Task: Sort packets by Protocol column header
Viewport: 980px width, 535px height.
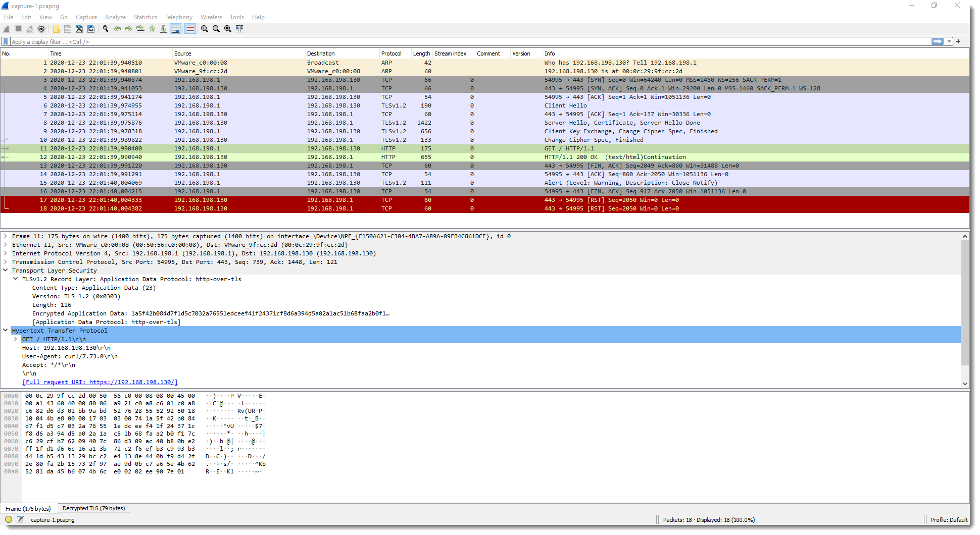Action: (391, 54)
